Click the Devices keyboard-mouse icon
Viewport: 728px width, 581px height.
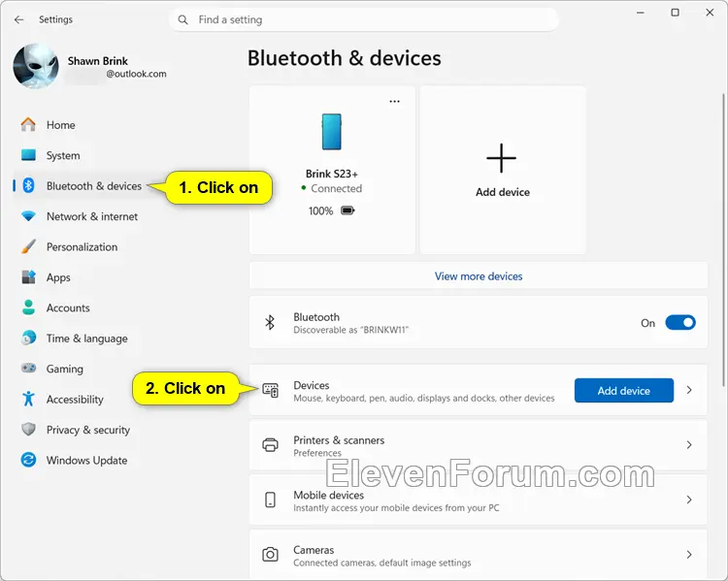pos(270,390)
